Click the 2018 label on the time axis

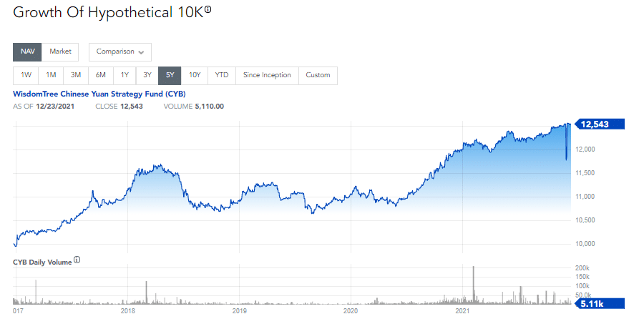coord(128,311)
